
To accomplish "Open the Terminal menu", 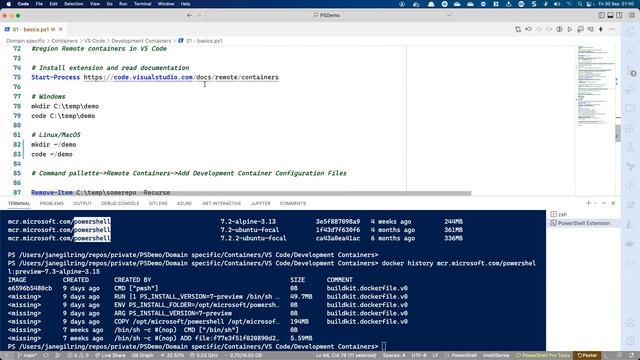I will click(142, 4).
